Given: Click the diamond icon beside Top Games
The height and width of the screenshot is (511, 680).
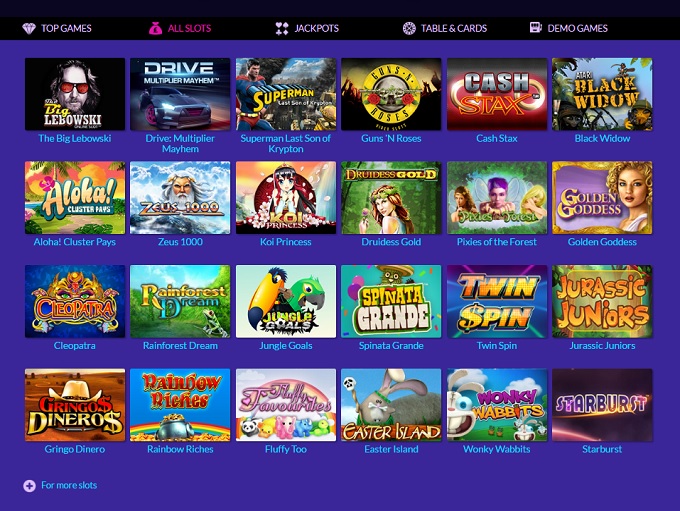Looking at the screenshot, I should coord(29,29).
